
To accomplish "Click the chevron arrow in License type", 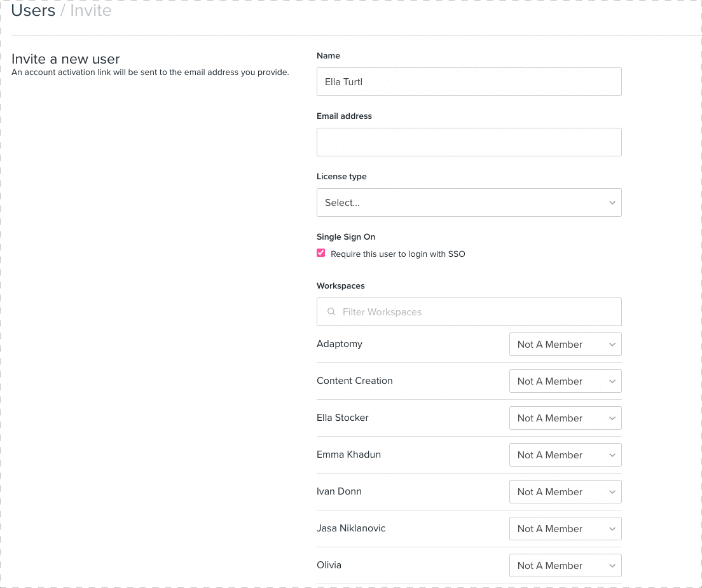I will (x=612, y=203).
